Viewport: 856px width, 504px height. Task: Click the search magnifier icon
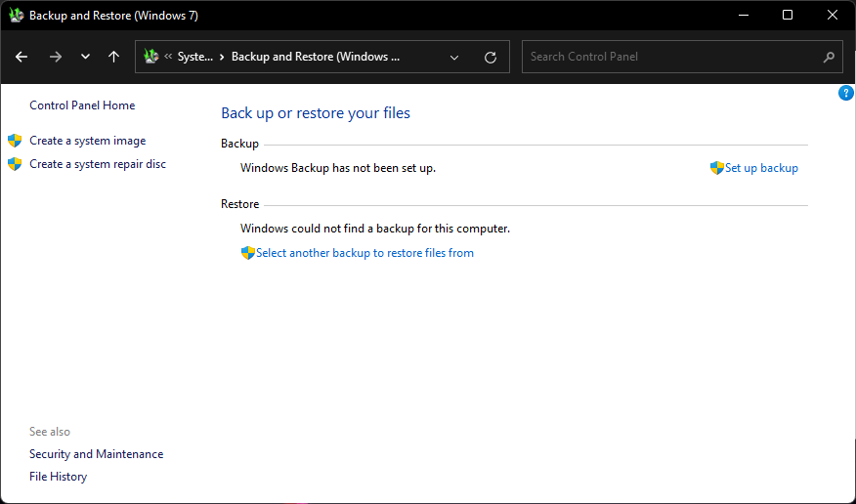(829, 57)
